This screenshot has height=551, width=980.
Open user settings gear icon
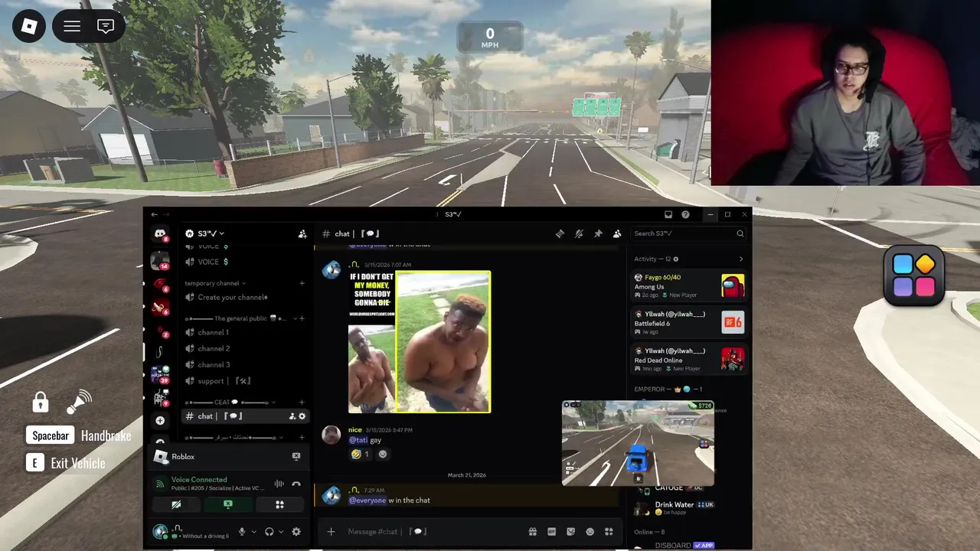coord(296,532)
